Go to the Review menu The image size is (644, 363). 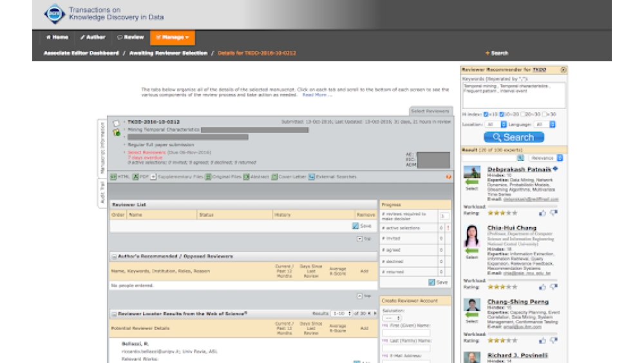[x=131, y=37]
